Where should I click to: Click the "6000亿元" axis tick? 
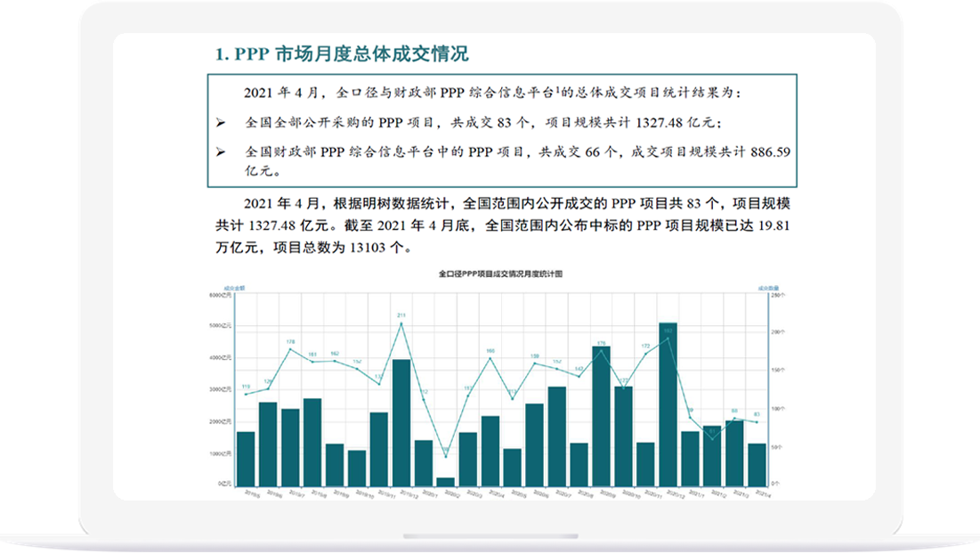click(220, 295)
